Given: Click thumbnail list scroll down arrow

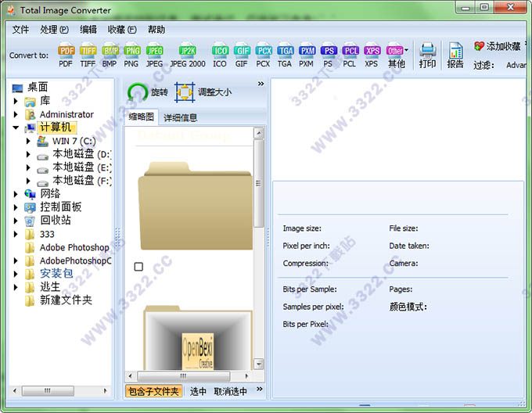Looking at the screenshot, I should point(258,365).
